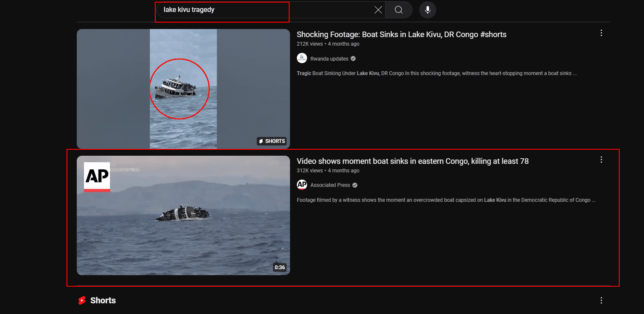
Task: Play the Shorts boat sinking thumbnail
Action: [183, 89]
